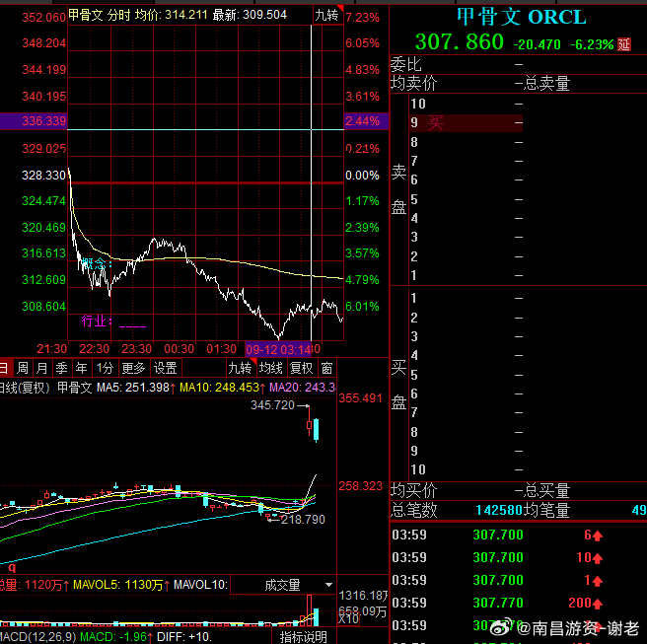
Task: Click the 均价 314.211 readout
Action: [172, 15]
